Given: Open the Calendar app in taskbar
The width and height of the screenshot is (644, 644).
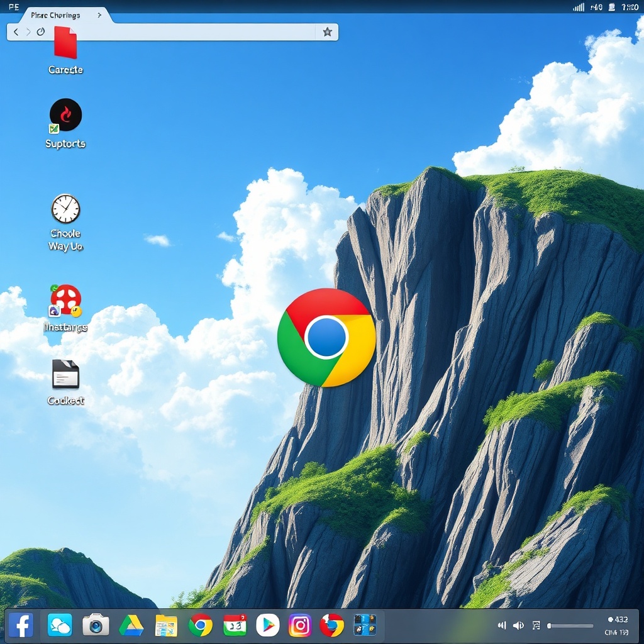Looking at the screenshot, I should pos(235,625).
